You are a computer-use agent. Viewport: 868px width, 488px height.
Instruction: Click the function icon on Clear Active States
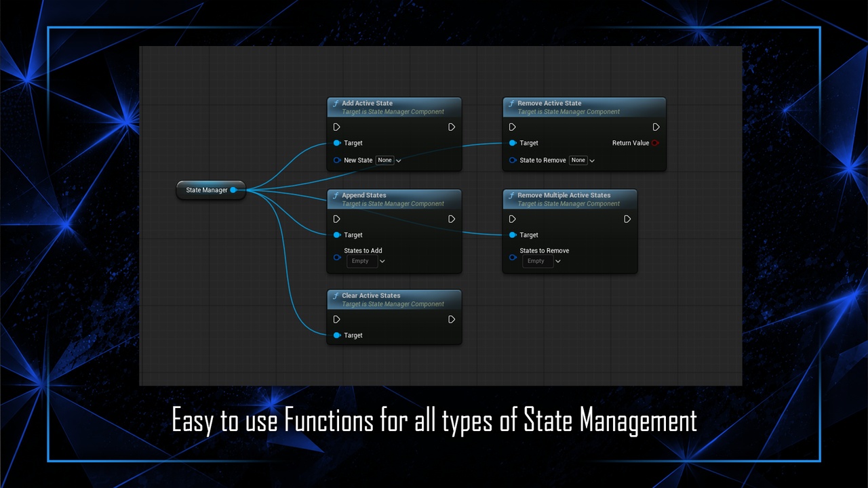336,296
